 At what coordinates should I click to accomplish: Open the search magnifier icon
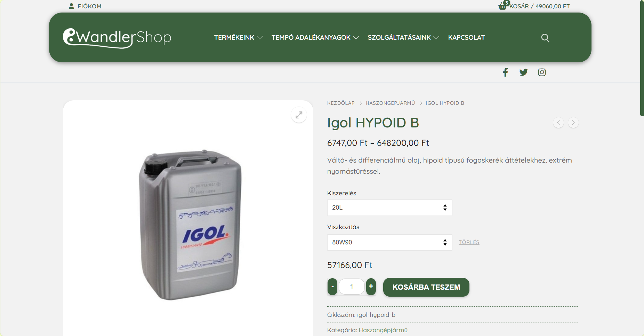point(545,38)
